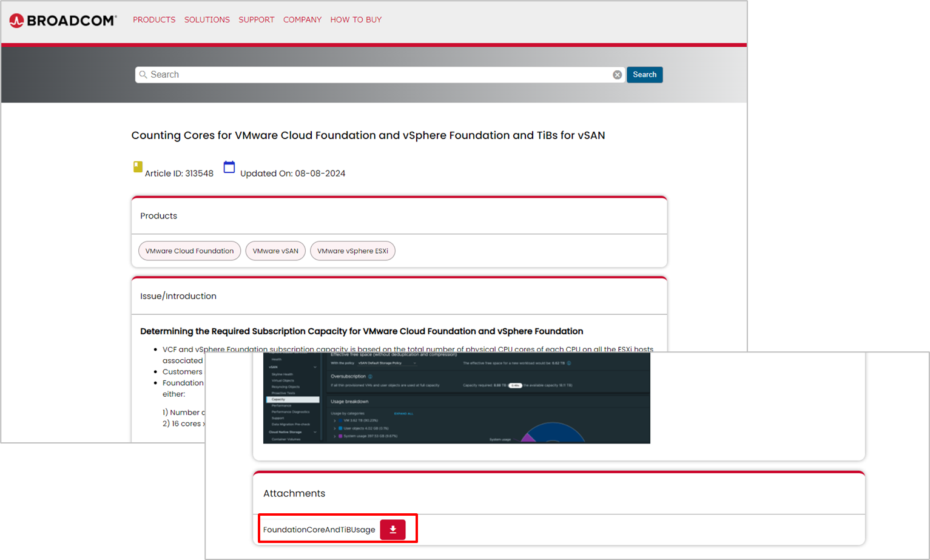The width and height of the screenshot is (930, 560).
Task: Click the yellow Article ID icon
Action: point(138,167)
